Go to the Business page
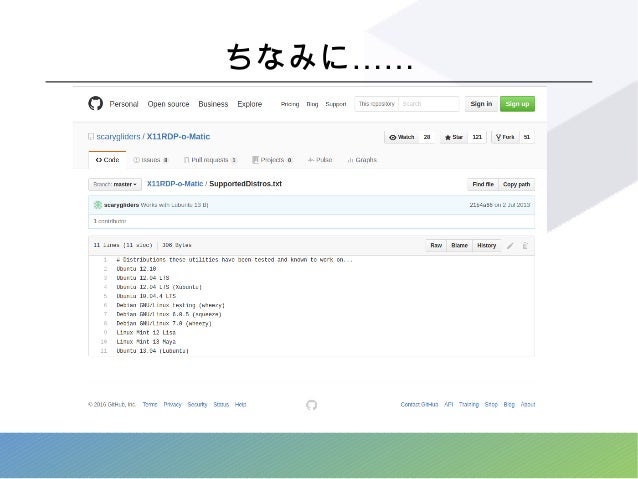This screenshot has width=638, height=479. click(x=213, y=104)
